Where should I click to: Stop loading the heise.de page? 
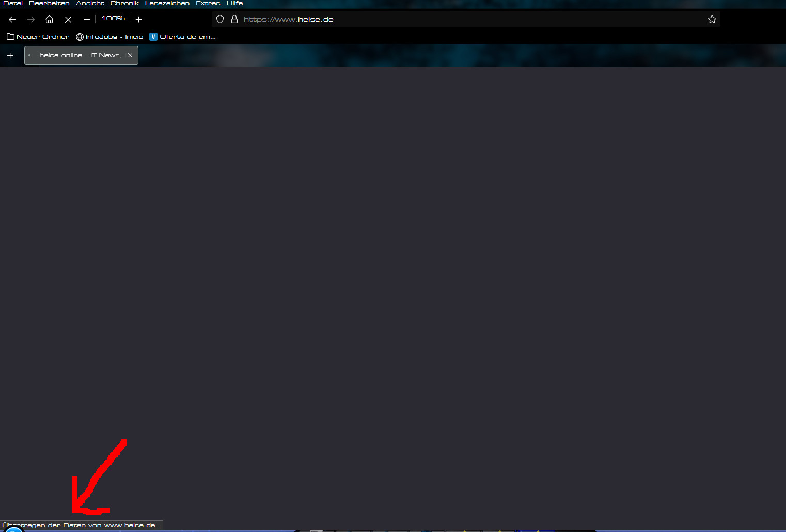coord(68,20)
